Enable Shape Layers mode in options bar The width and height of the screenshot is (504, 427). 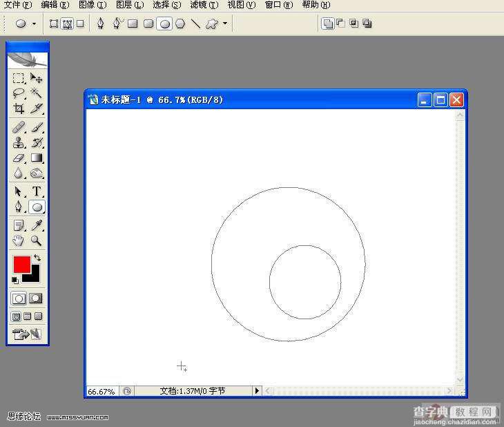pyautogui.click(x=54, y=23)
